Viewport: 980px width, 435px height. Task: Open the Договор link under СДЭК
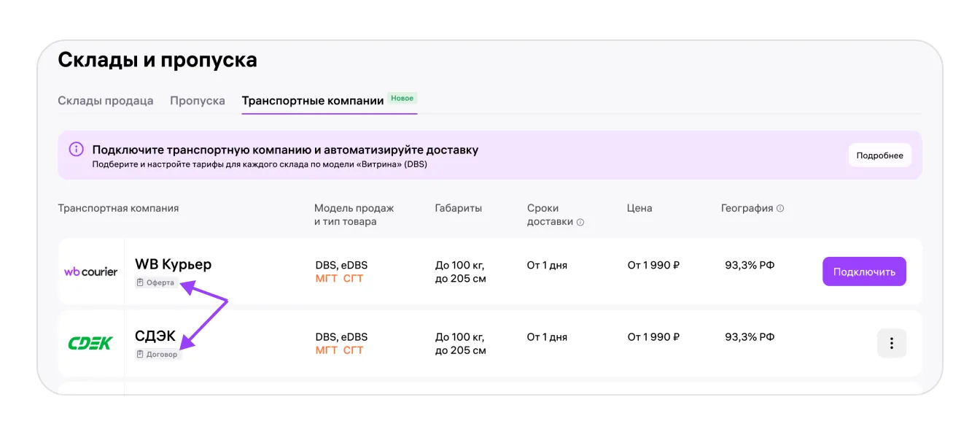point(157,355)
